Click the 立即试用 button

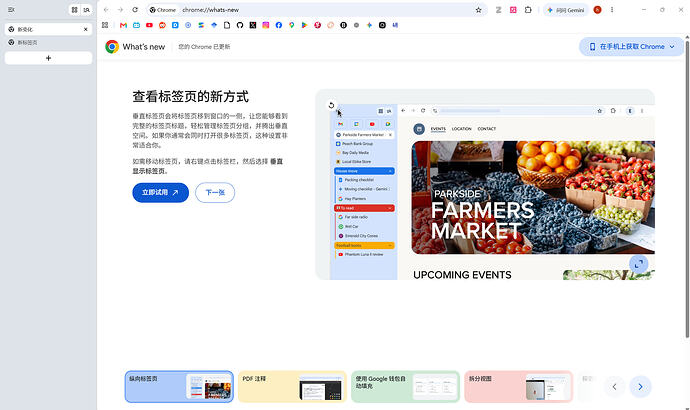coord(161,193)
